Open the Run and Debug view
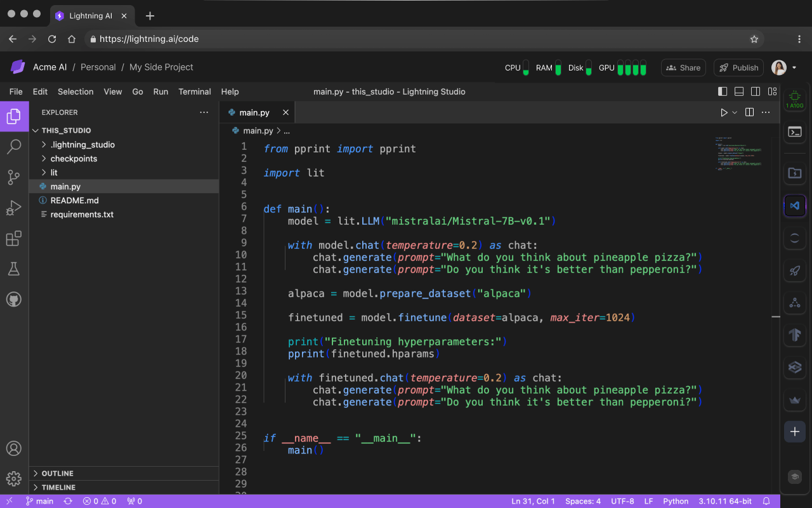 tap(14, 208)
